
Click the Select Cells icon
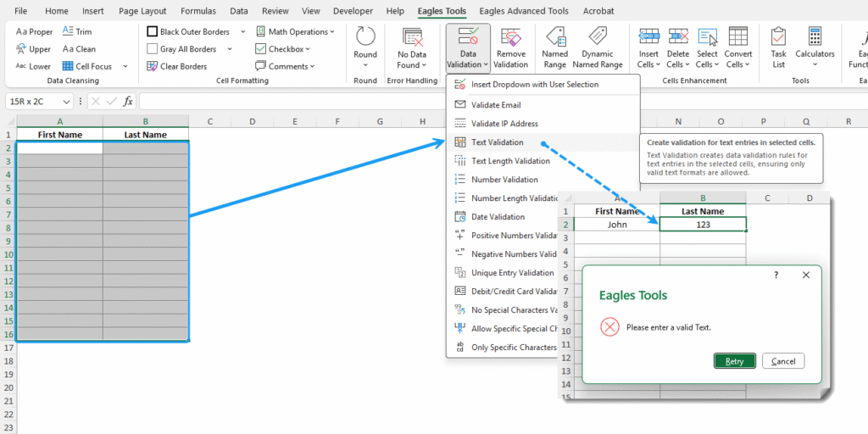708,36
